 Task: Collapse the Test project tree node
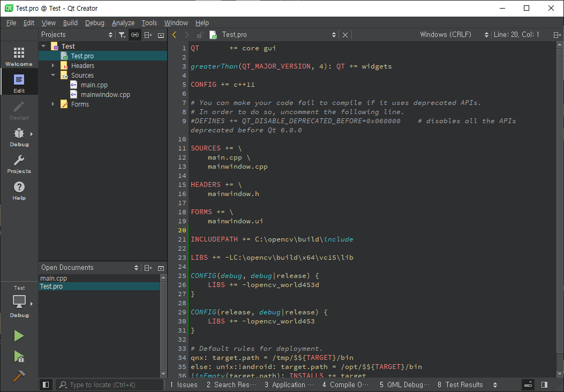coord(44,46)
